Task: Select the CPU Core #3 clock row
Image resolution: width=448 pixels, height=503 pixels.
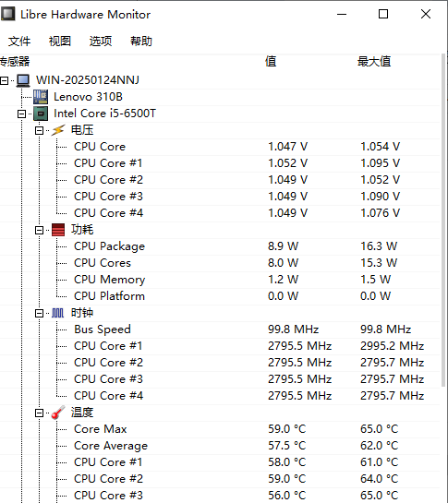Action: pyautogui.click(x=220, y=379)
